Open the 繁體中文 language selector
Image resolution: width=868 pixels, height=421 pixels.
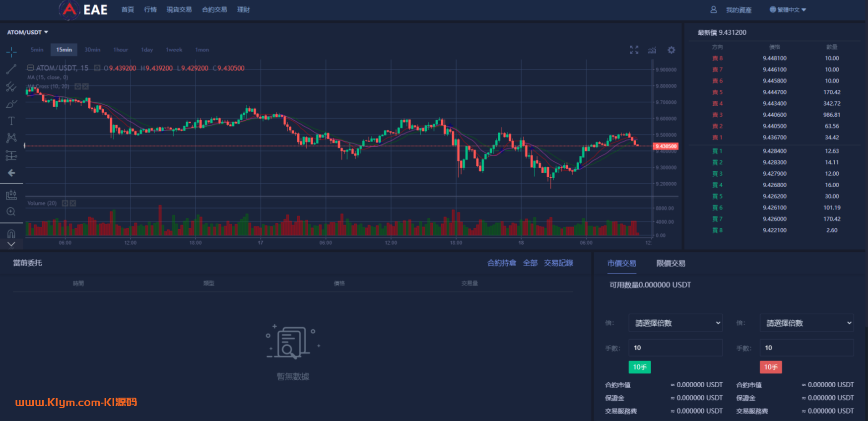point(788,10)
